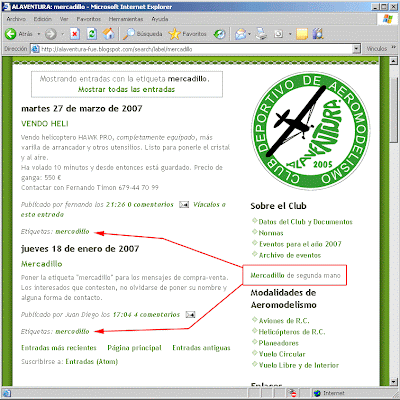This screenshot has height=400, width=400.
Task: Open the Búsqueda search tool
Action: pyautogui.click(x=143, y=34)
